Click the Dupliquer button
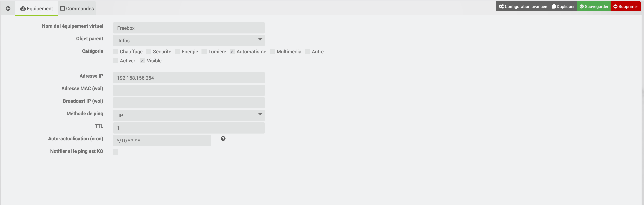Viewport: 644px width, 205px height. pyautogui.click(x=563, y=6)
